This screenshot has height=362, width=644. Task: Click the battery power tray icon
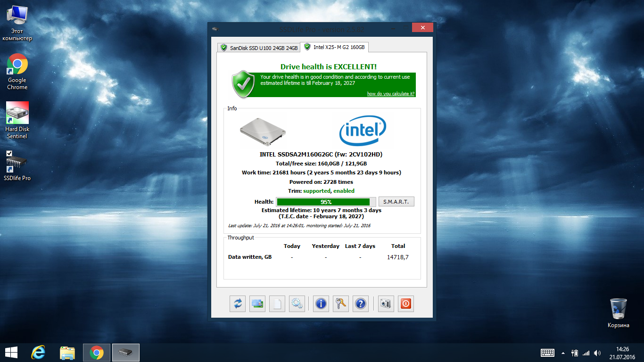click(575, 353)
